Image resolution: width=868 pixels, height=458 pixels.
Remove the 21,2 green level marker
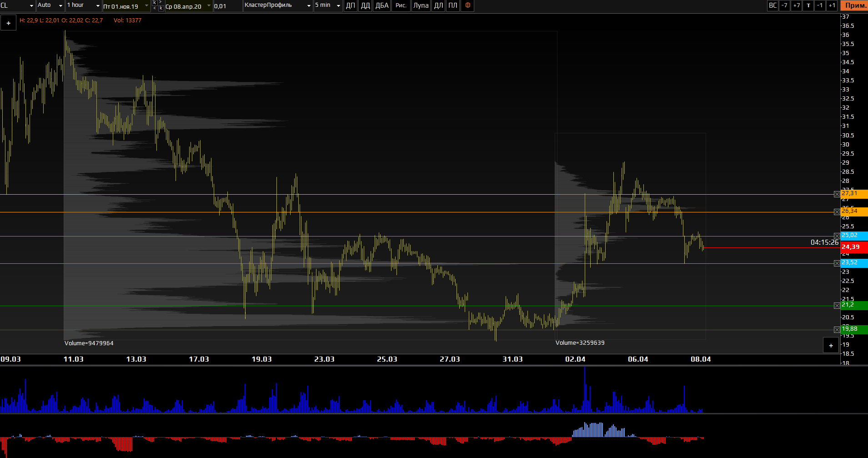tap(837, 306)
